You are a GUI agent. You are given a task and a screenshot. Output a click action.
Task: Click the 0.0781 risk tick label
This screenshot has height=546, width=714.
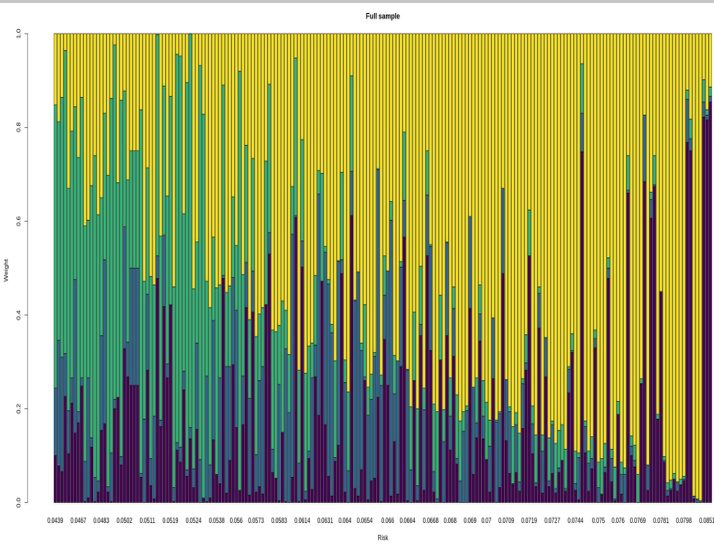tap(661, 521)
